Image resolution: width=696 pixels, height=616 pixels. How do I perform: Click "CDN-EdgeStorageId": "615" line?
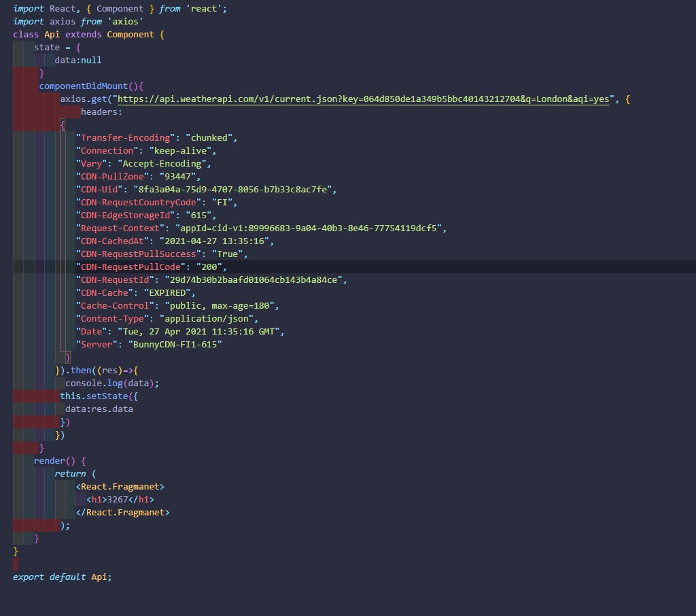(x=145, y=215)
